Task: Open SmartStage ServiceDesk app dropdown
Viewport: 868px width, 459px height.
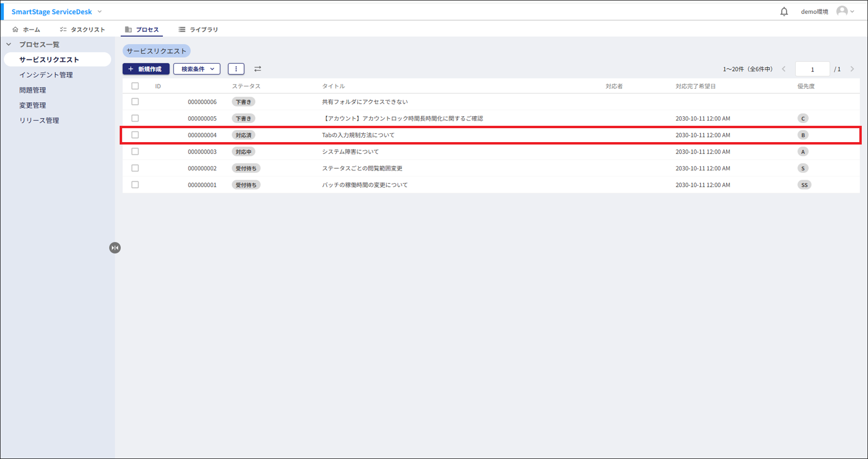Action: click(x=99, y=12)
